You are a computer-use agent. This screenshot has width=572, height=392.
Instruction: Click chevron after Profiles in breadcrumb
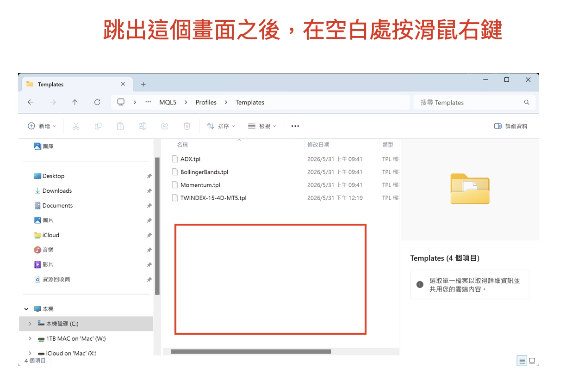tap(226, 102)
